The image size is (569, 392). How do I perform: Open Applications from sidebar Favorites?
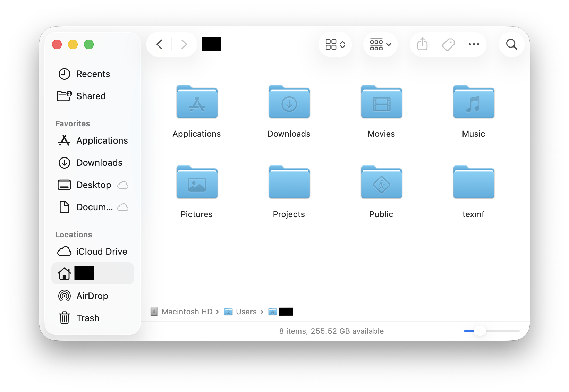click(x=93, y=140)
